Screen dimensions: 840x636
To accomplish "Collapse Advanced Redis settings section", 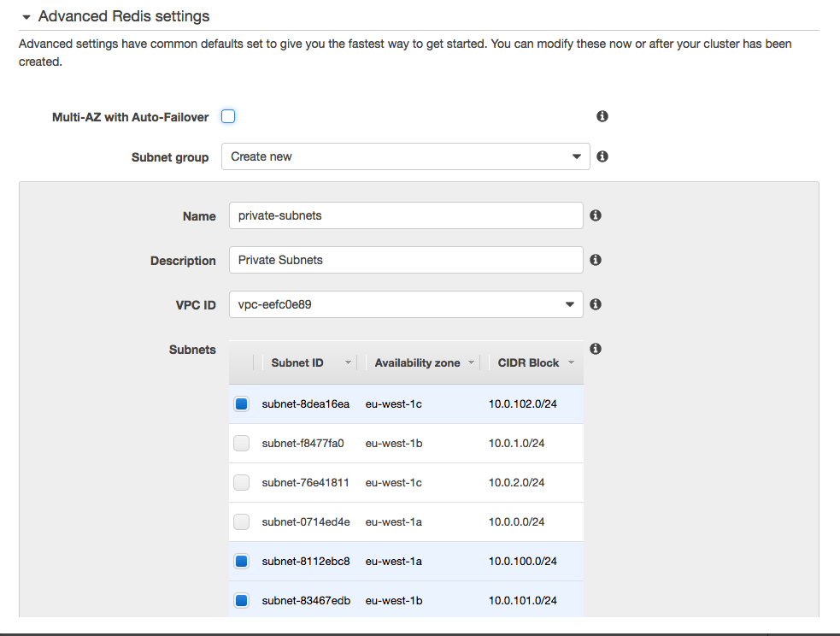I will click(x=26, y=16).
